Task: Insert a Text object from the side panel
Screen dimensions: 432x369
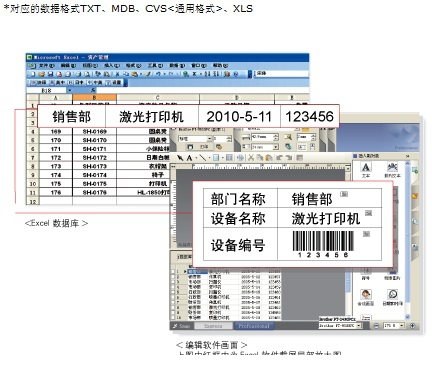Action: 366,170
